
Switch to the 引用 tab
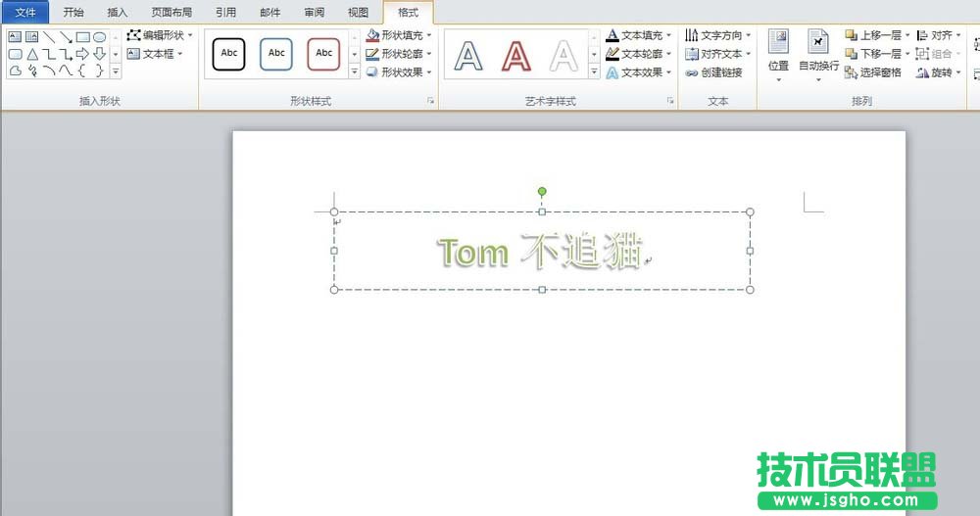pyautogui.click(x=225, y=12)
